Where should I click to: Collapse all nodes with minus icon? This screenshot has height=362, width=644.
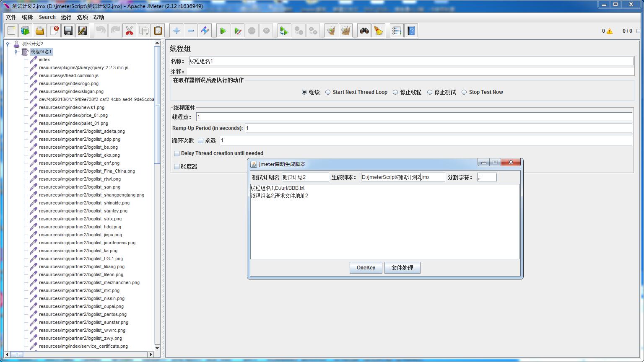coord(191,31)
